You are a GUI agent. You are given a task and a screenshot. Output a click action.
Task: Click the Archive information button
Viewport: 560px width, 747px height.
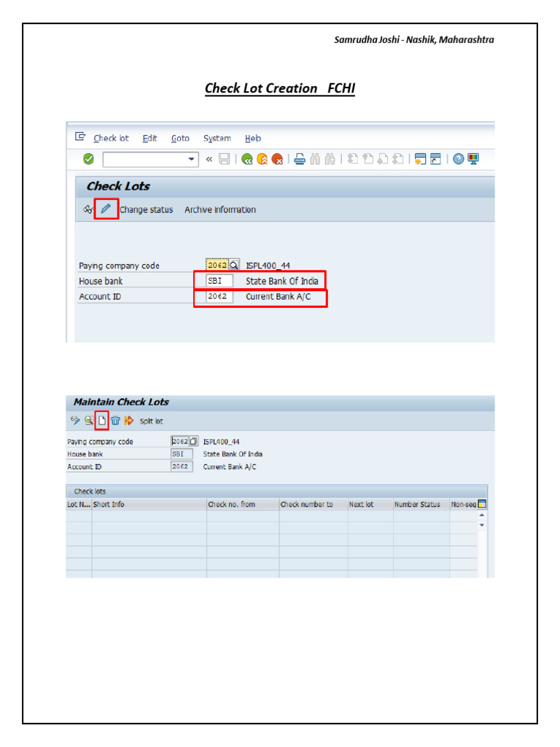(220, 209)
